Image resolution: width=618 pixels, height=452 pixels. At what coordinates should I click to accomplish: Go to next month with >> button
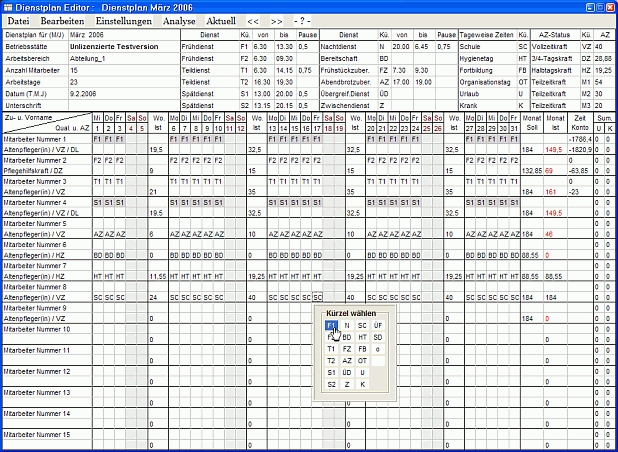click(277, 20)
